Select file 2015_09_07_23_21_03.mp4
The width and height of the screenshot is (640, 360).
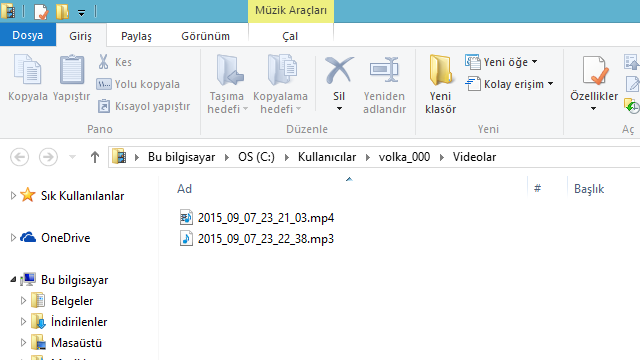pos(266,218)
